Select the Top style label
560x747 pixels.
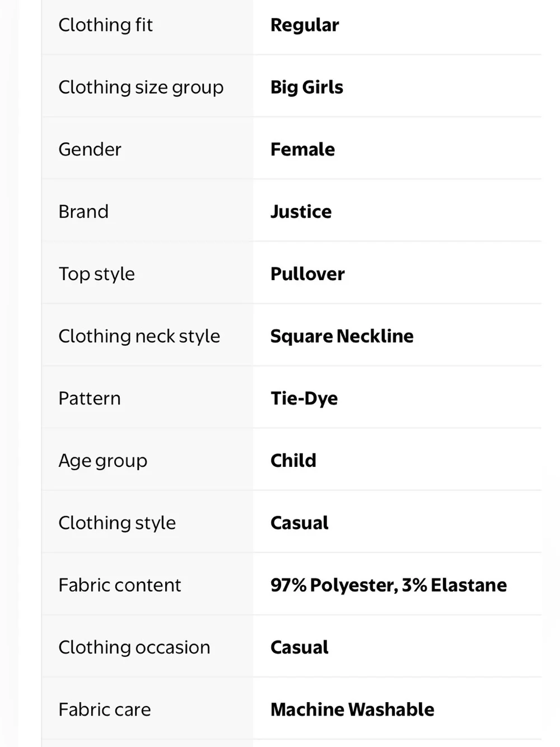tap(97, 274)
